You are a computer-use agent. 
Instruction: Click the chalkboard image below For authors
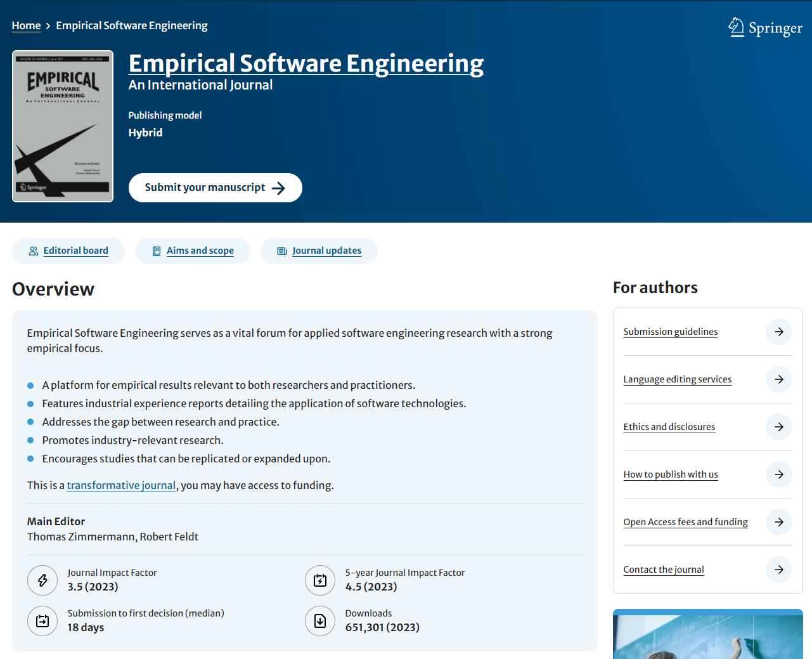coord(708,634)
